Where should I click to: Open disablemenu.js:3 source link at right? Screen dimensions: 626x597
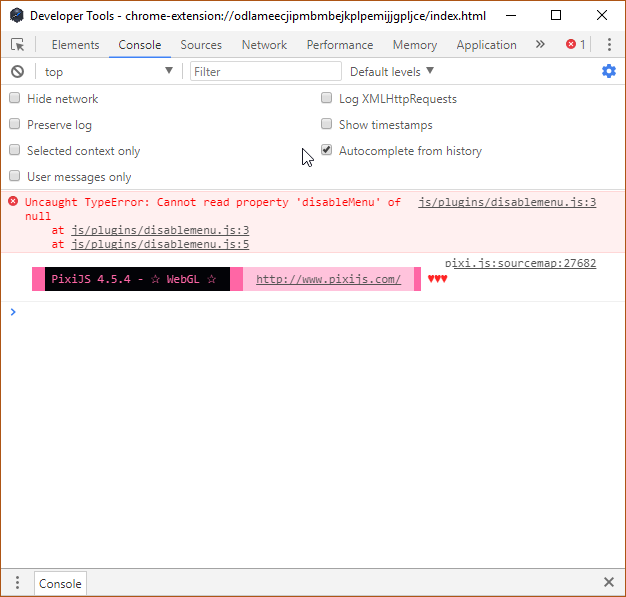(507, 202)
